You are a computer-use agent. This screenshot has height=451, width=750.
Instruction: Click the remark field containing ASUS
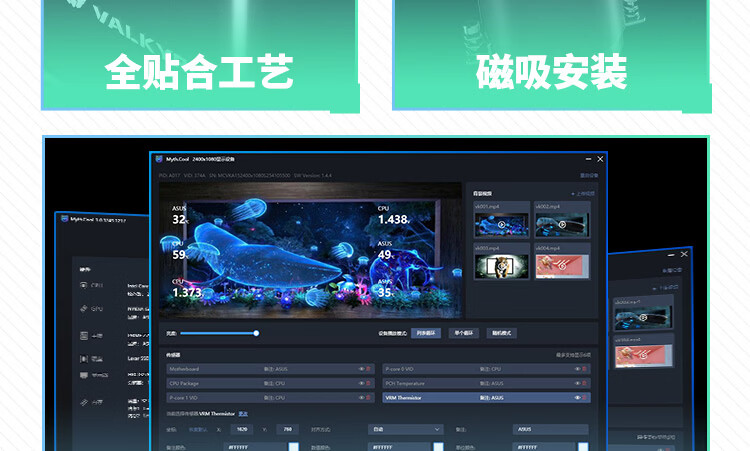551,429
